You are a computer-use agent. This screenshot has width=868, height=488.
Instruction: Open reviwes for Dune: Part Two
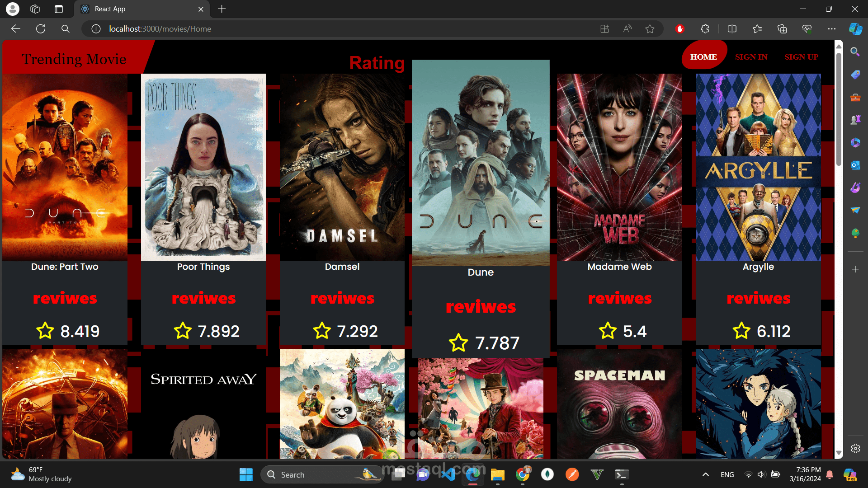[x=65, y=298]
